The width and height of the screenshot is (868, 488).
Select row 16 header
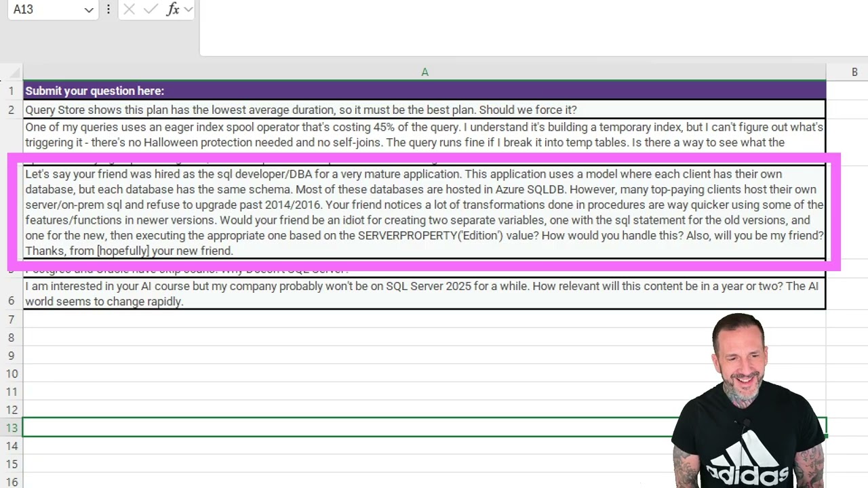(11, 481)
